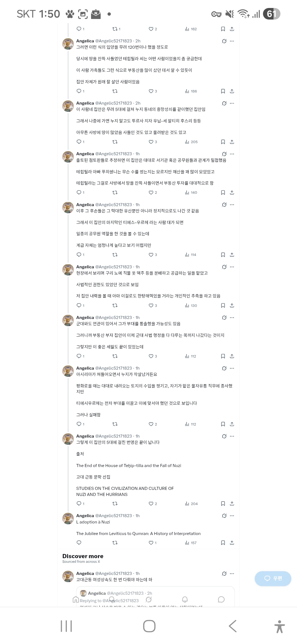Open Android recent apps button
The image size is (297, 644).
66,626
